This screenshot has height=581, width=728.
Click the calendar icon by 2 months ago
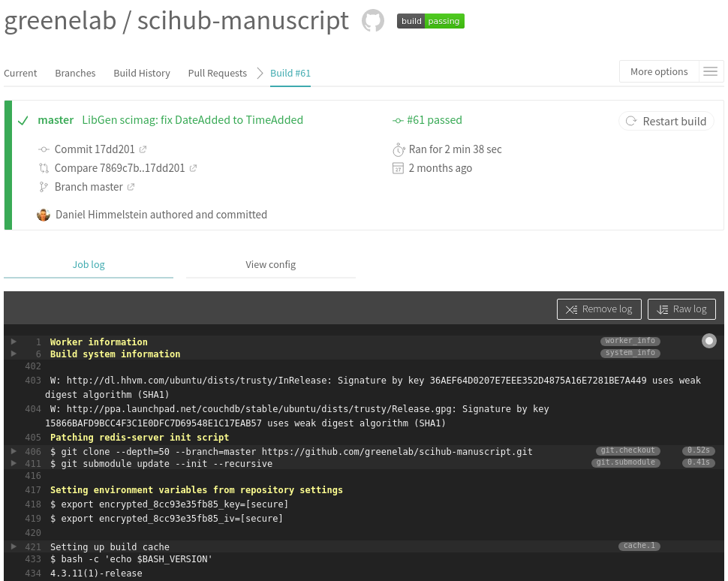coord(398,168)
